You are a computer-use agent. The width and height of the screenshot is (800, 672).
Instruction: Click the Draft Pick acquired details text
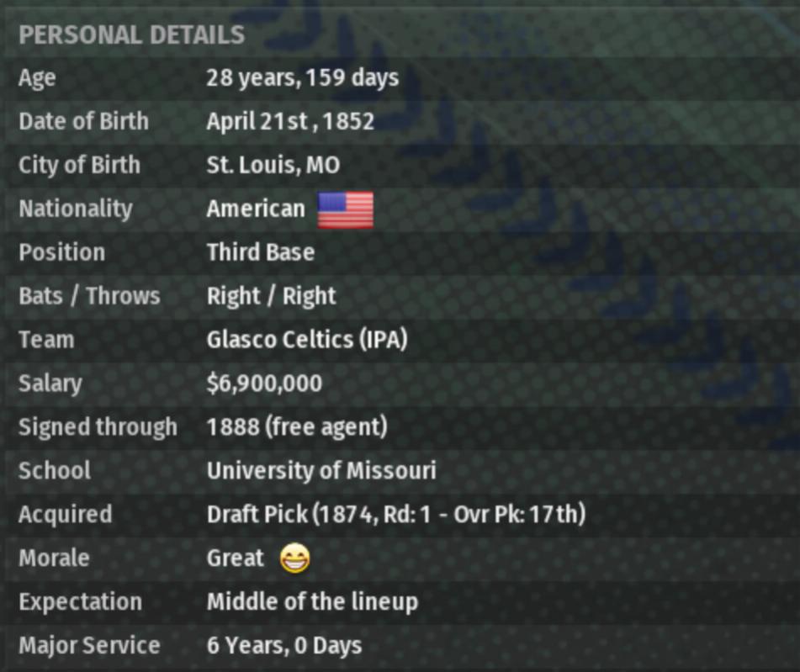(x=396, y=515)
